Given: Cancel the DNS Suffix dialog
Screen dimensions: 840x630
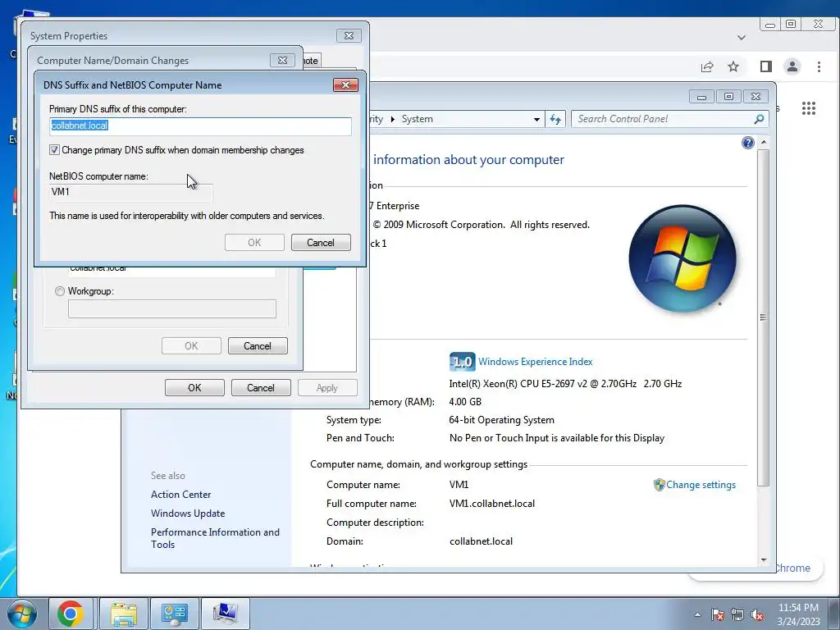Looking at the screenshot, I should [321, 243].
